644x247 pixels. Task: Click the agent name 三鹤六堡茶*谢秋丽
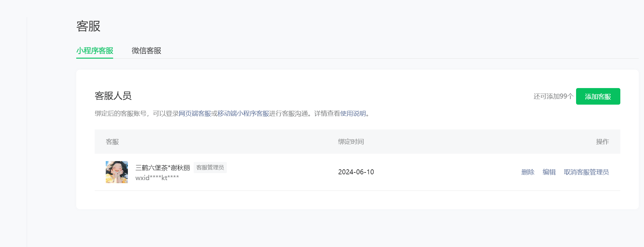[163, 168]
